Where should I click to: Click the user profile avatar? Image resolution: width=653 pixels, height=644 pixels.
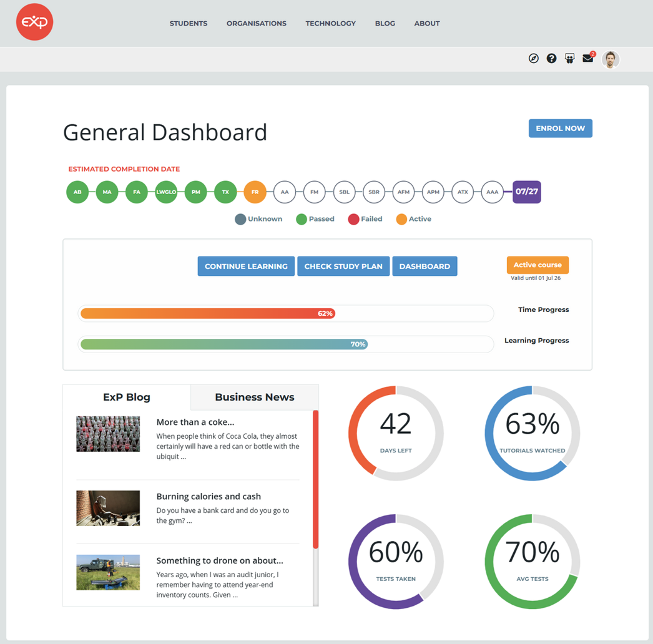(611, 59)
